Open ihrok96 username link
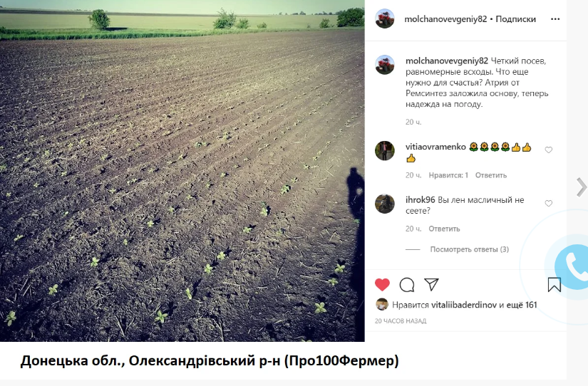The width and height of the screenshot is (588, 386). point(420,199)
